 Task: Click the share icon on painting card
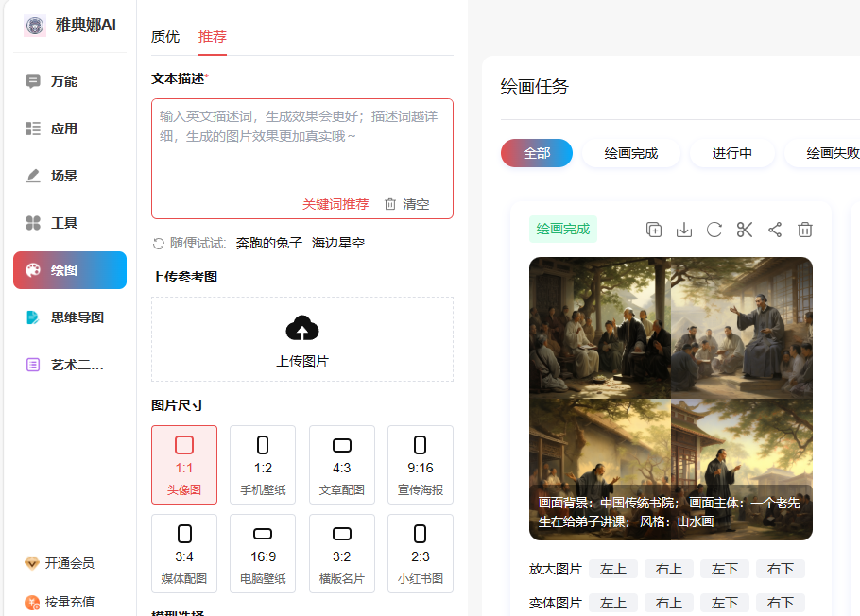774,230
